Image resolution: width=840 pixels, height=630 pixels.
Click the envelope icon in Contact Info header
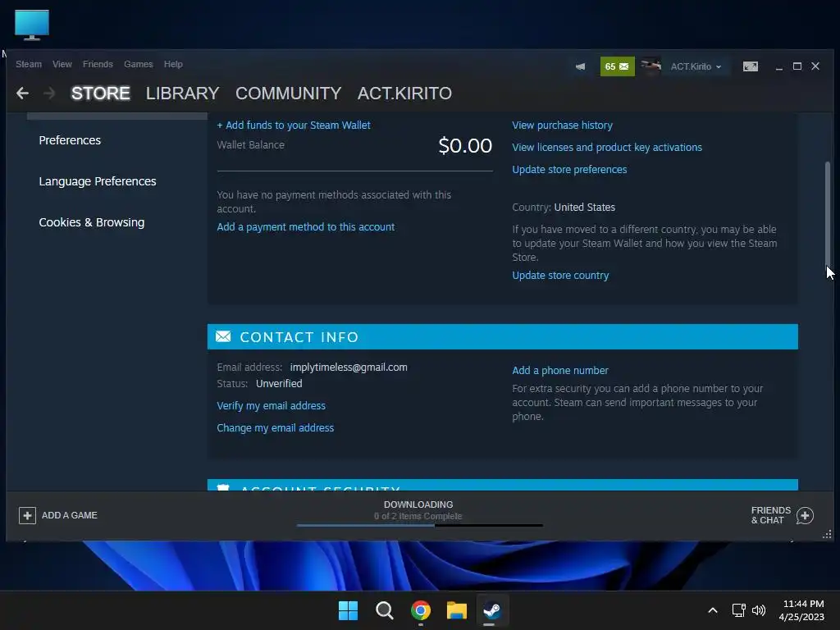tap(223, 336)
